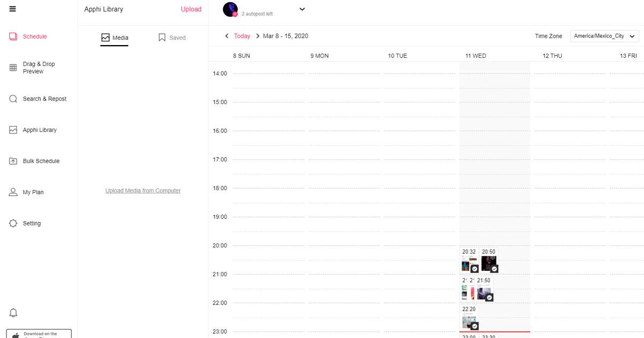Click Download on the App Store badge

tap(39, 334)
